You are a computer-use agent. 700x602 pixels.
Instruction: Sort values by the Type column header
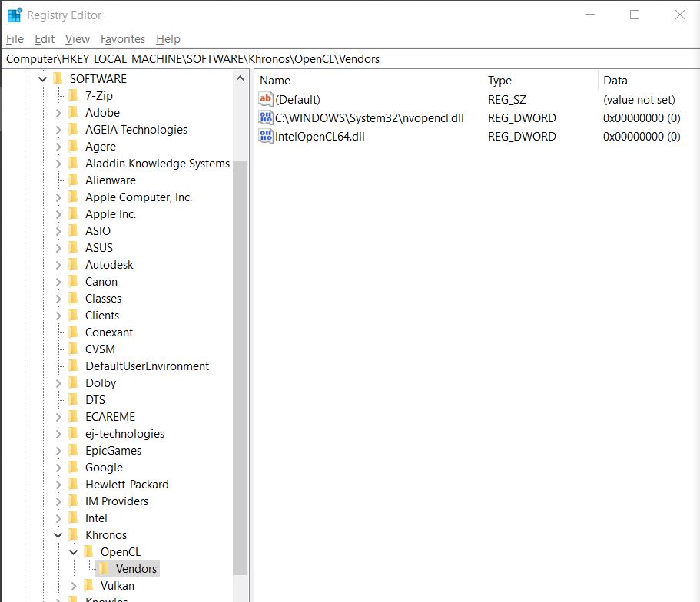point(499,80)
